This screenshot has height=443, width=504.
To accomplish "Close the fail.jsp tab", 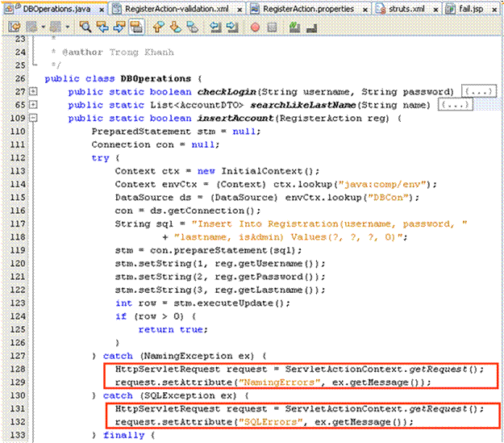I will 494,10.
